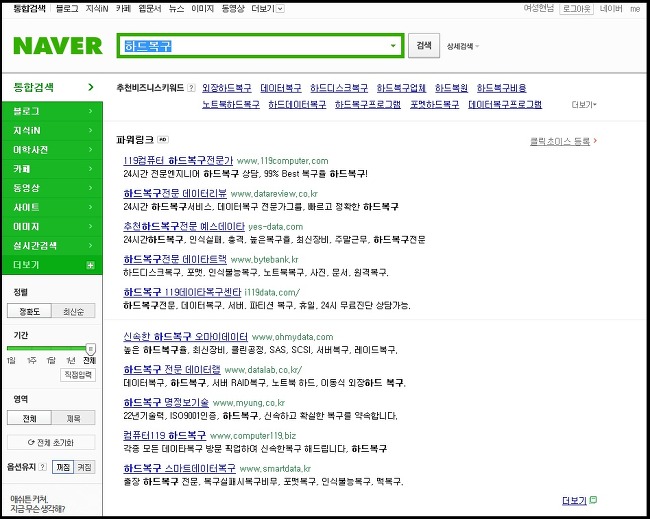Open the search box autocomplete dropdown arrow
Screen dimensions: 650x519
[393, 46]
